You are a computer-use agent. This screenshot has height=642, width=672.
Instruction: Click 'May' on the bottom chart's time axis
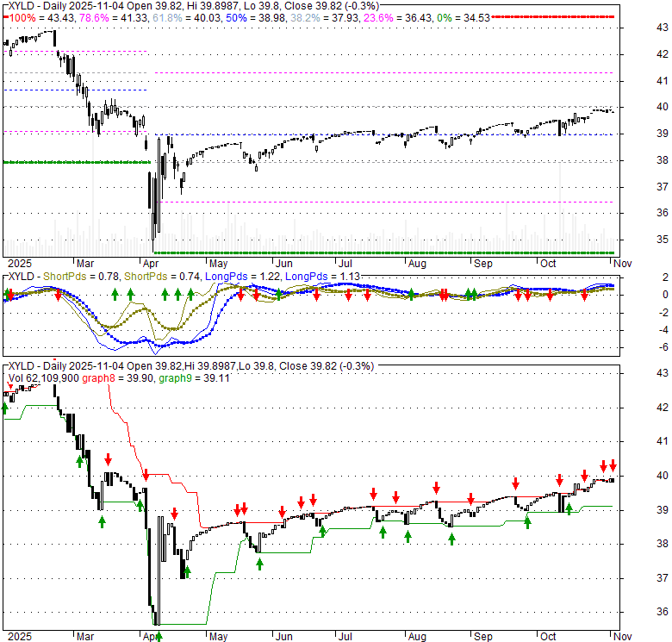[x=218, y=637]
